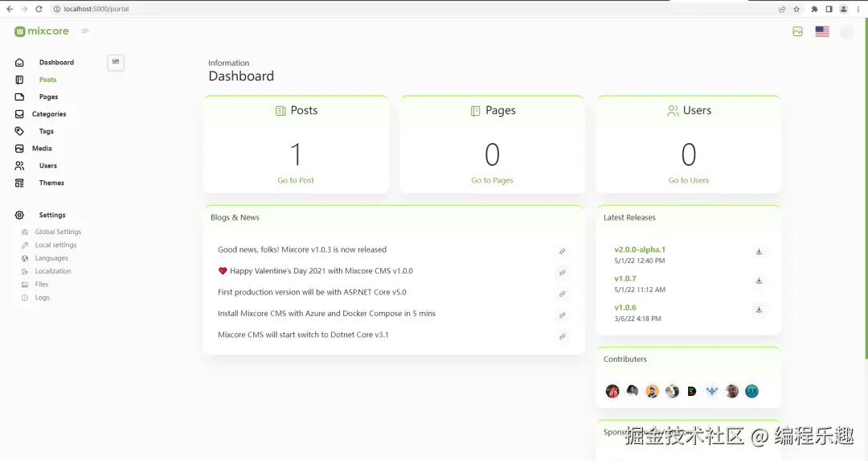Open Local settings
The height and width of the screenshot is (461, 868).
56,245
